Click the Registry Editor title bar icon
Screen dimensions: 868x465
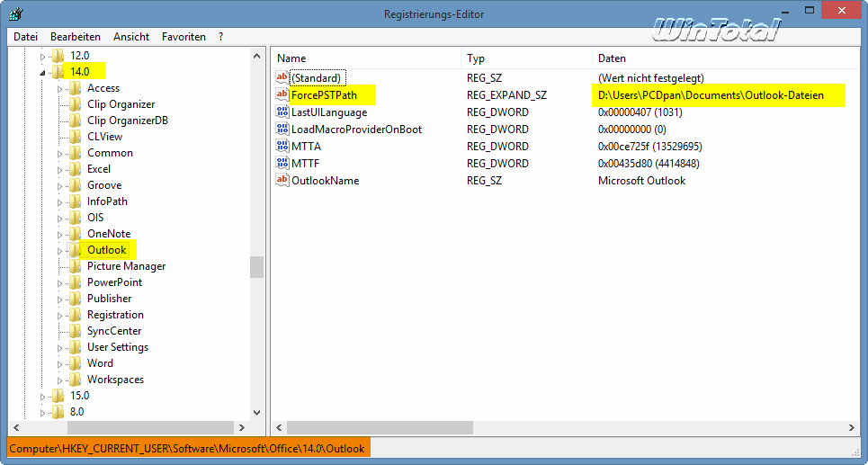click(15, 14)
